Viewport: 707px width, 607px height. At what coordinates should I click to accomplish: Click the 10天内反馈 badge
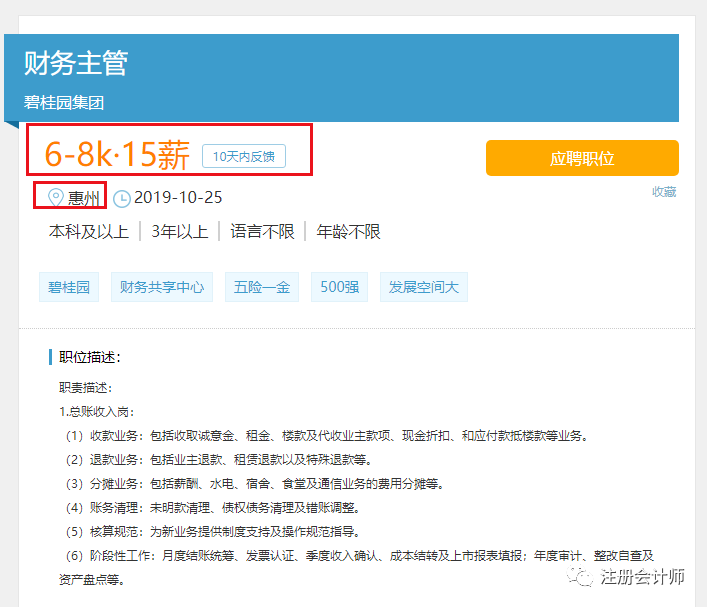pos(244,156)
